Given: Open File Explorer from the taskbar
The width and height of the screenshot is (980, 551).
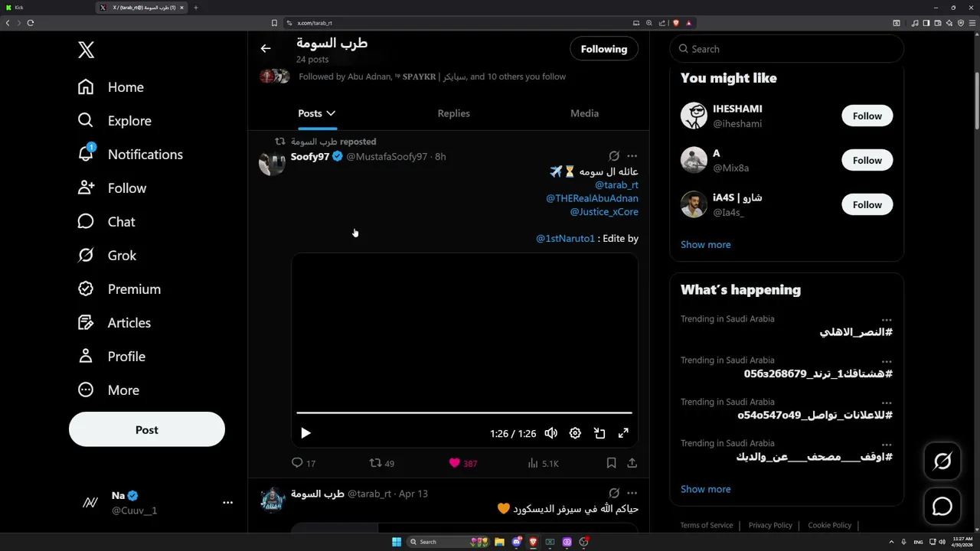Looking at the screenshot, I should [499, 542].
